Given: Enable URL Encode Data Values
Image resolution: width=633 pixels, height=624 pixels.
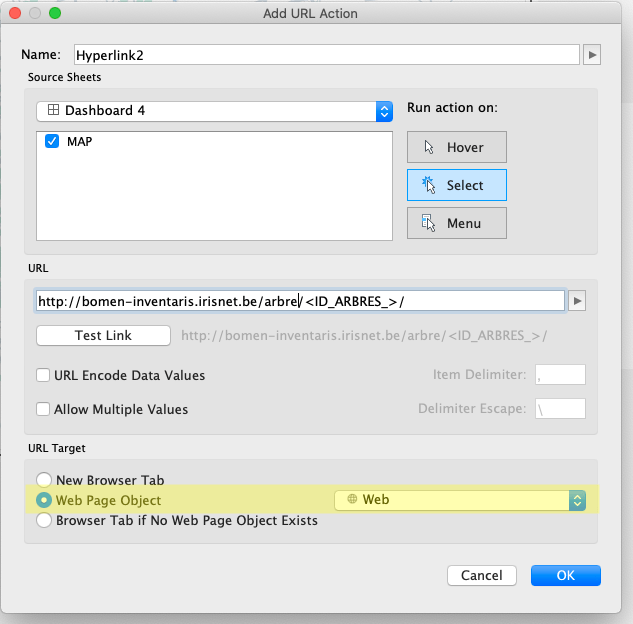Looking at the screenshot, I should pos(44,375).
